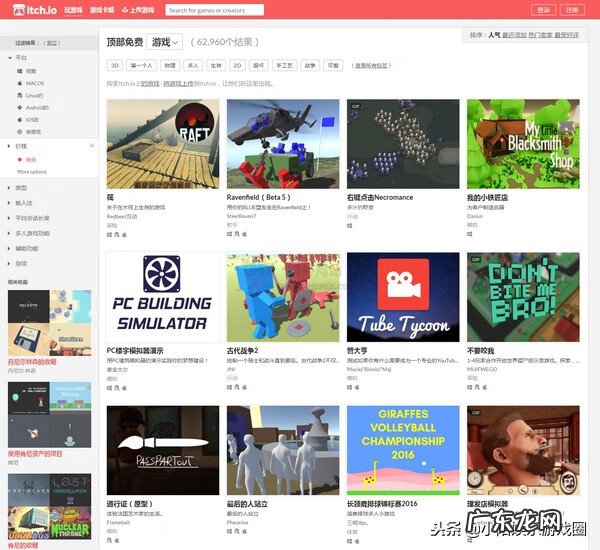This screenshot has width=600, height=550.
Task: Click the Linux icon under PC Building Simulator
Action: pyautogui.click(x=117, y=388)
